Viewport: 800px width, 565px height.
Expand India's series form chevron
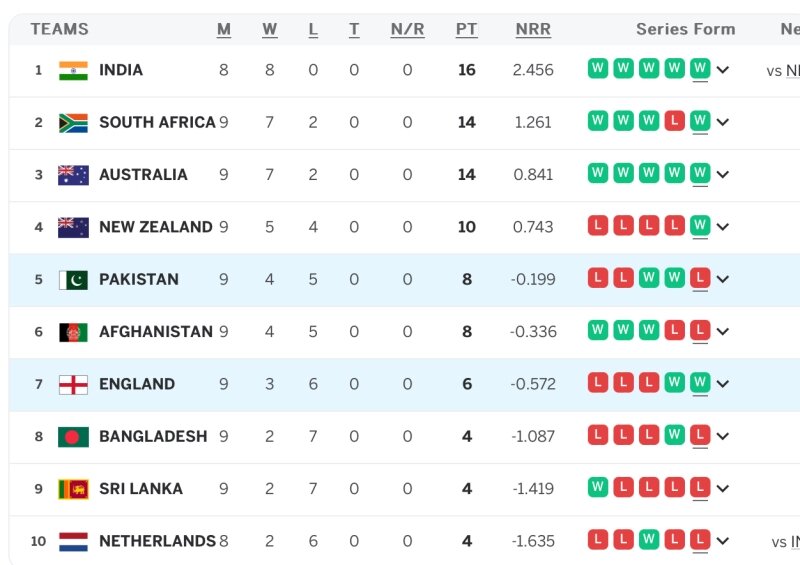click(723, 70)
